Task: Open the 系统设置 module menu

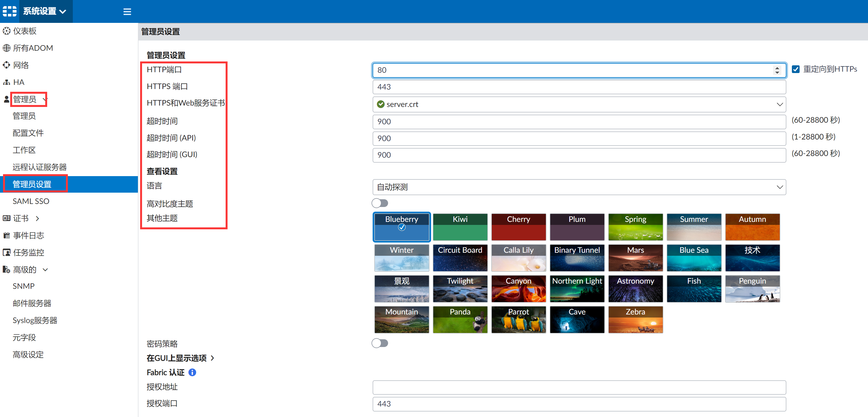Action: pos(44,11)
